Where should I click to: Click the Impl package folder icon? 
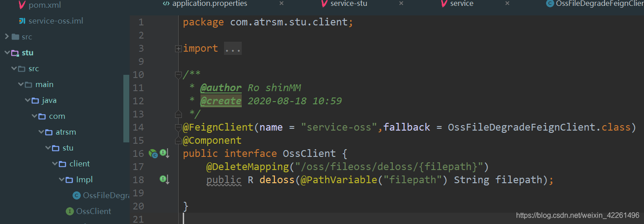(69, 180)
